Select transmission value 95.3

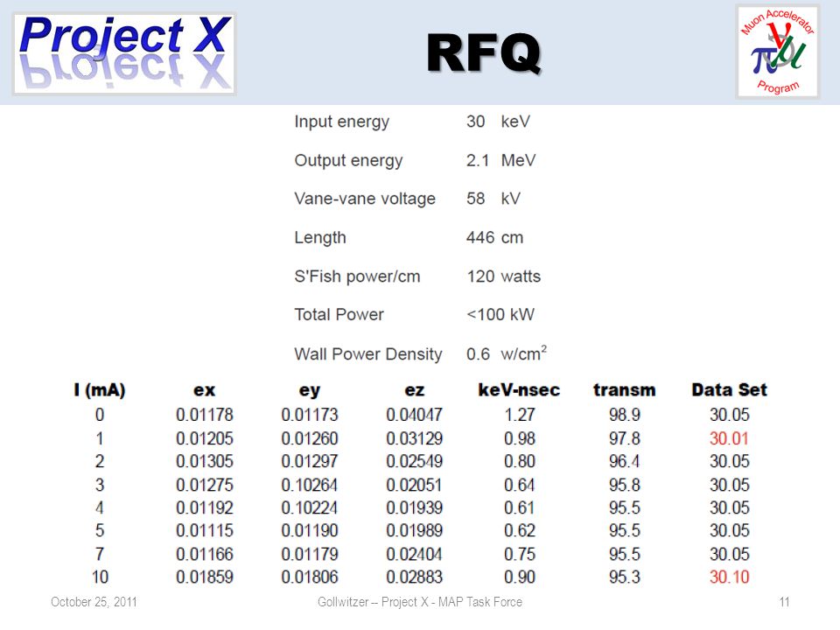coord(625,577)
